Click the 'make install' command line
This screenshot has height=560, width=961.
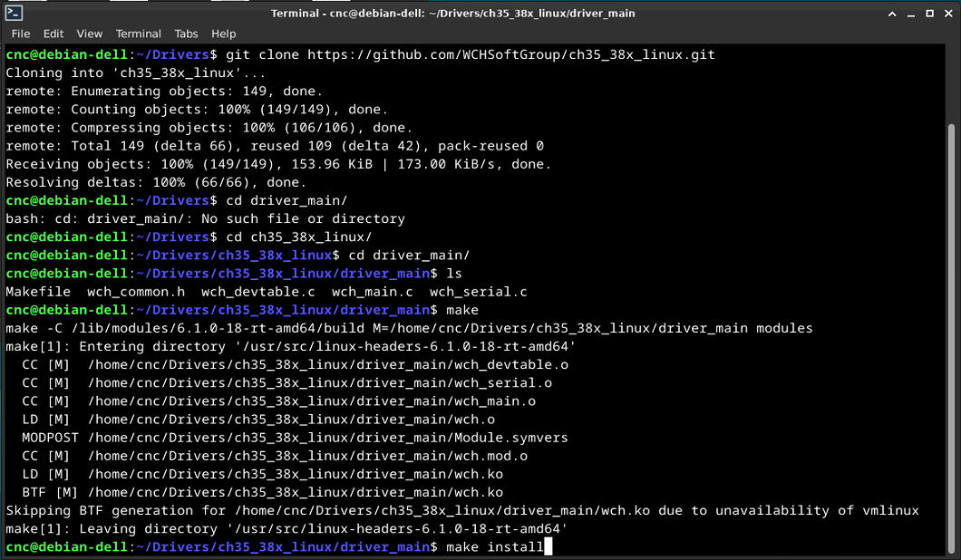point(279,546)
